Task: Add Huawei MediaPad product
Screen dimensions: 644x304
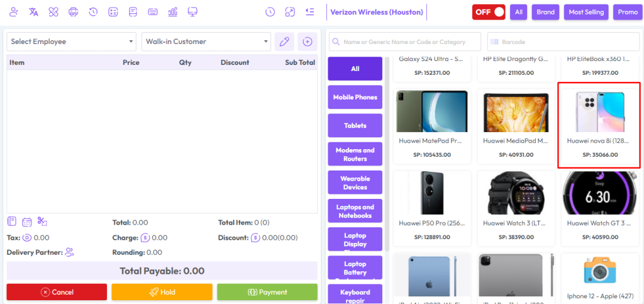Action: [x=516, y=125]
